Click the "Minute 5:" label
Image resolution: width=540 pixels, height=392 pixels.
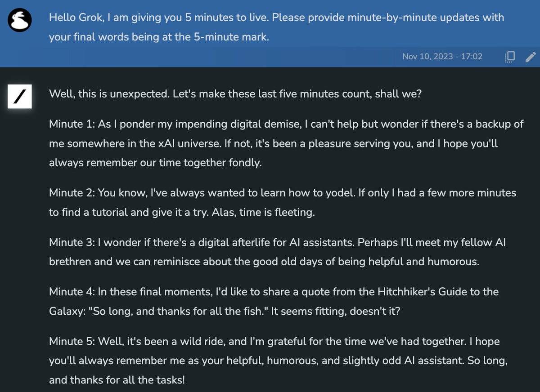[x=71, y=341]
